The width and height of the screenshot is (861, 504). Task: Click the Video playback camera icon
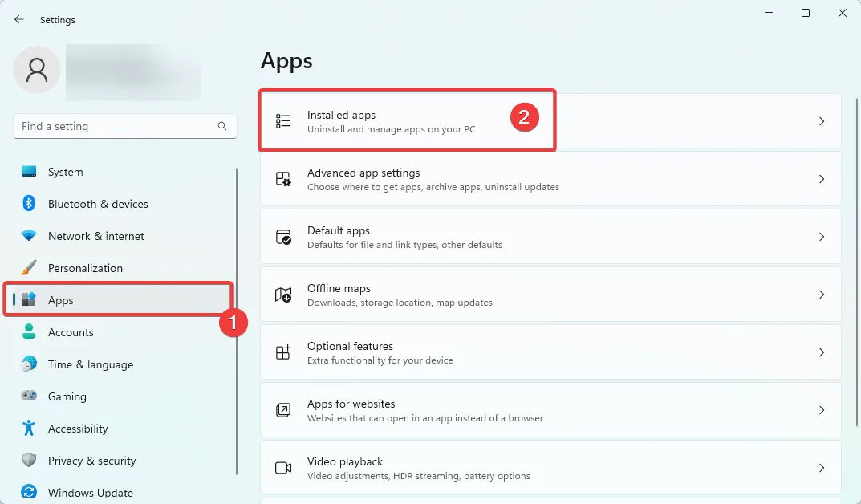pos(283,468)
